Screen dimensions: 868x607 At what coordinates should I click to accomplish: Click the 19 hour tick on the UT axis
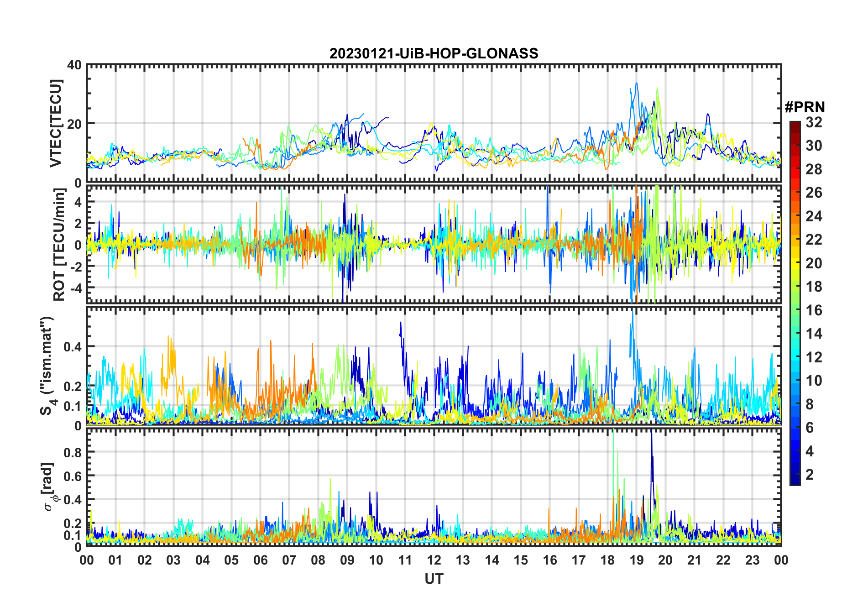pos(636,560)
